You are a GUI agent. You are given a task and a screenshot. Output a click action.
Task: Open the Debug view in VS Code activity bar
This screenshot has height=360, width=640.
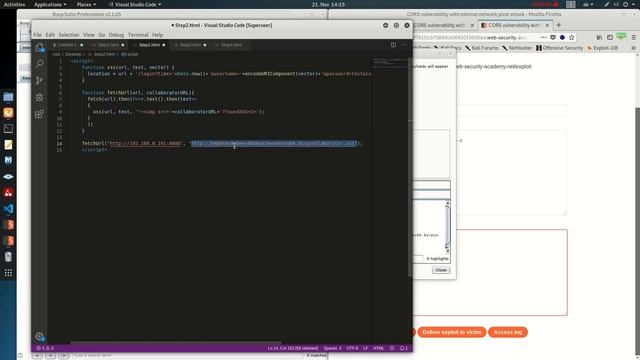[40, 97]
